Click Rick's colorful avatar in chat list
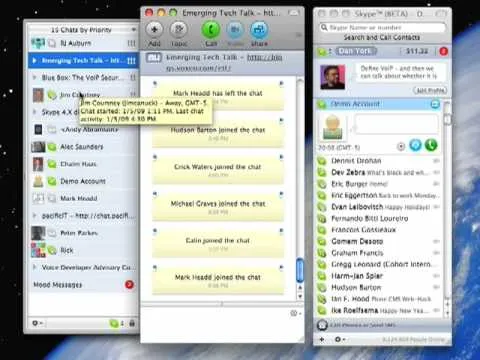 tap(38, 250)
